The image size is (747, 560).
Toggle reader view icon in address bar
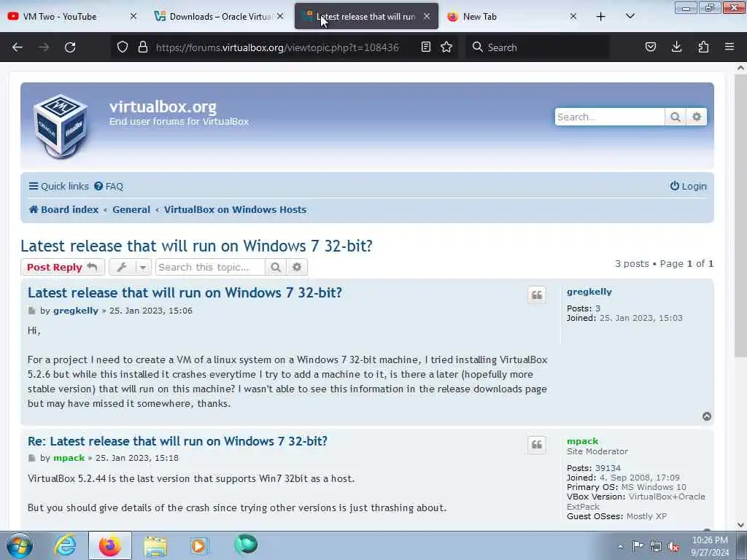pos(426,47)
